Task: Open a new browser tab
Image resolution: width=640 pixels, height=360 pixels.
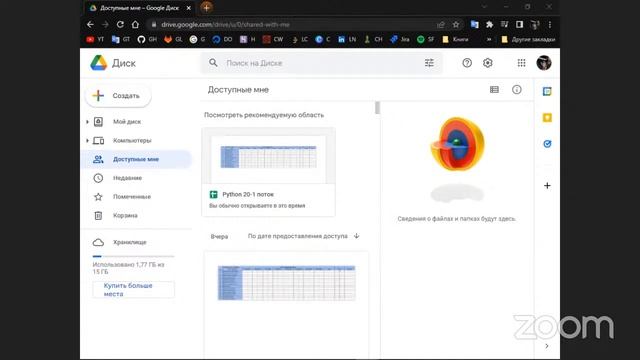Action: tap(206, 7)
